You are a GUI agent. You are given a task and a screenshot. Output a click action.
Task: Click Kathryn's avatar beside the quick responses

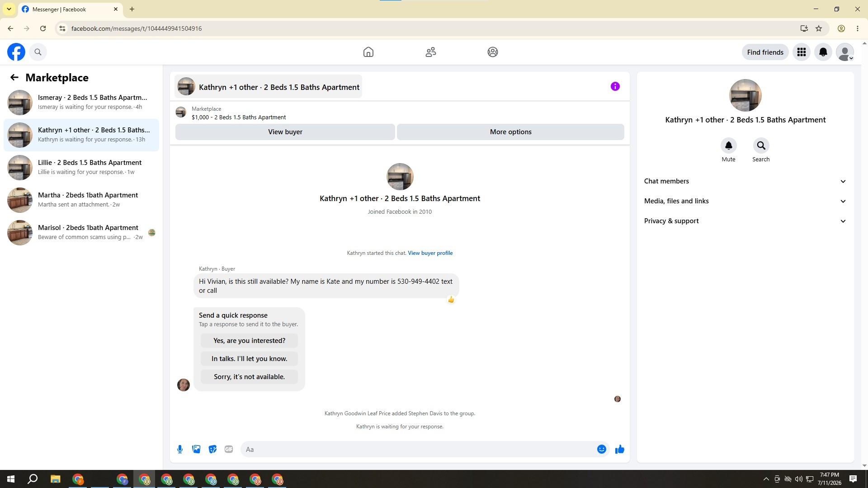pos(184,385)
